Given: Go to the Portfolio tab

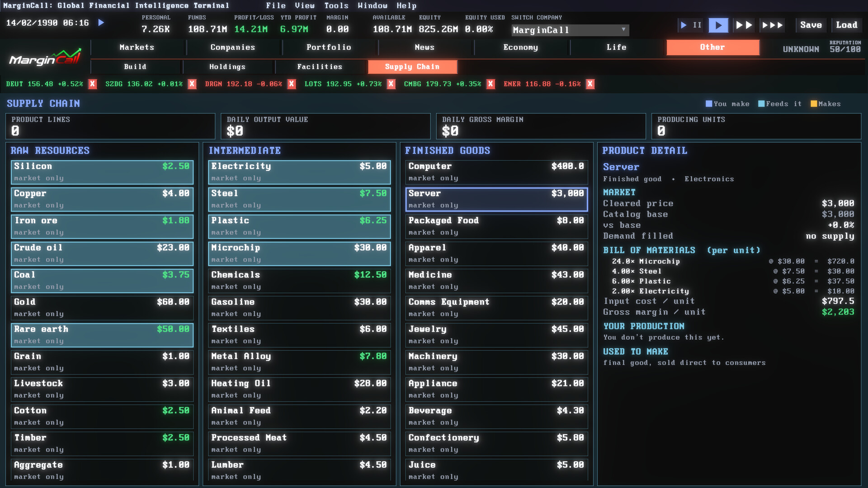Looking at the screenshot, I should coord(329,47).
